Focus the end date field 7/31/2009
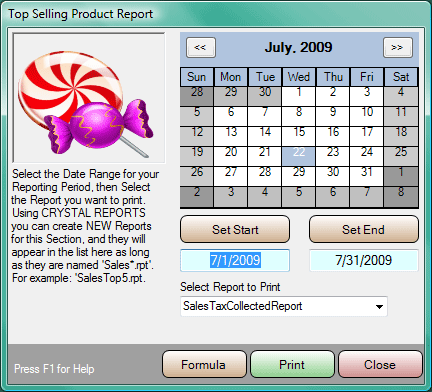The width and height of the screenshot is (432, 392). click(364, 260)
